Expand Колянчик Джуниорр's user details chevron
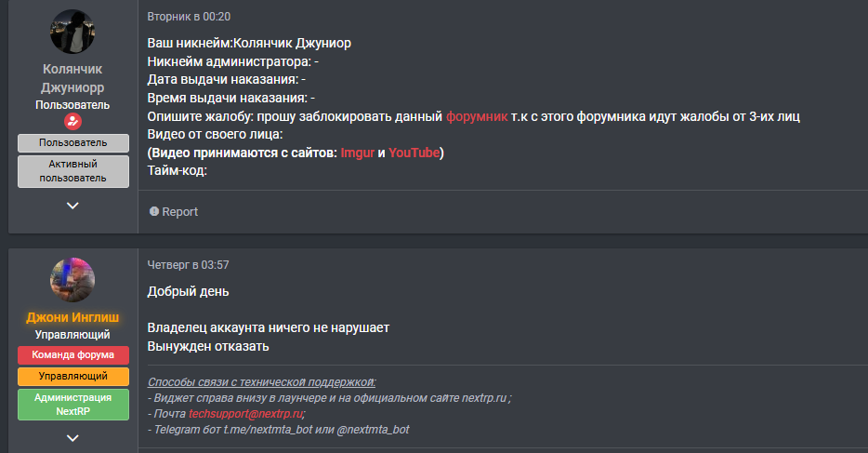Viewport: 868px width, 453px height. [x=72, y=205]
